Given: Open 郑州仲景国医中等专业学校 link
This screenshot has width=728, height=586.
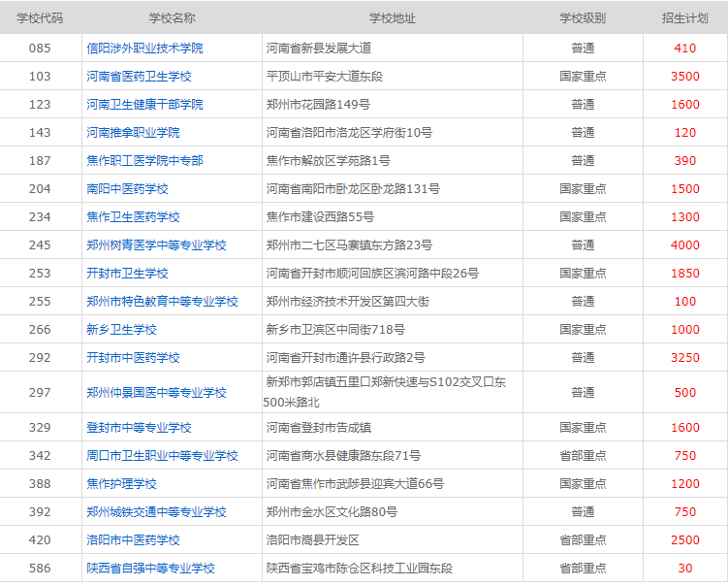Looking at the screenshot, I should point(156,393).
